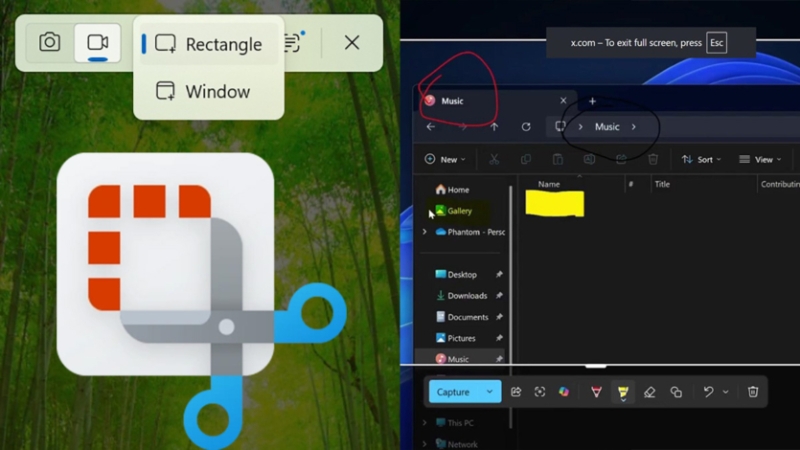Select the yellow highlighter tool
This screenshot has width=800, height=450.
pyautogui.click(x=622, y=392)
